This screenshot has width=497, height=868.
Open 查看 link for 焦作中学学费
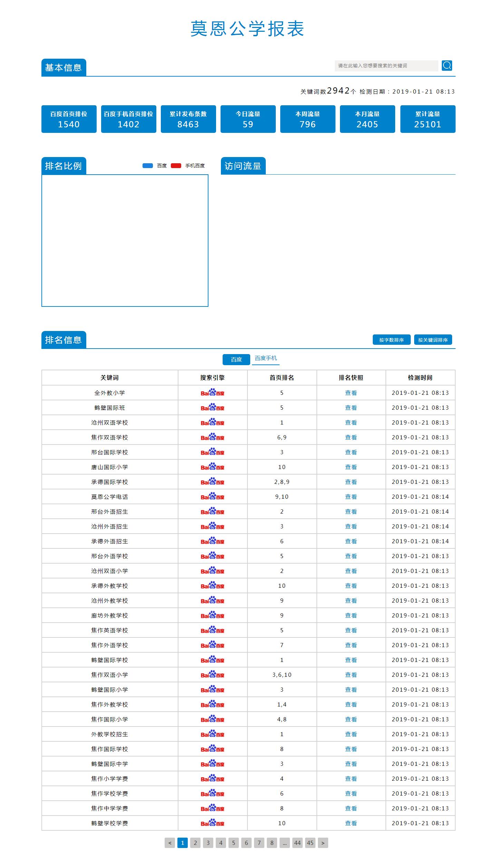(x=351, y=808)
